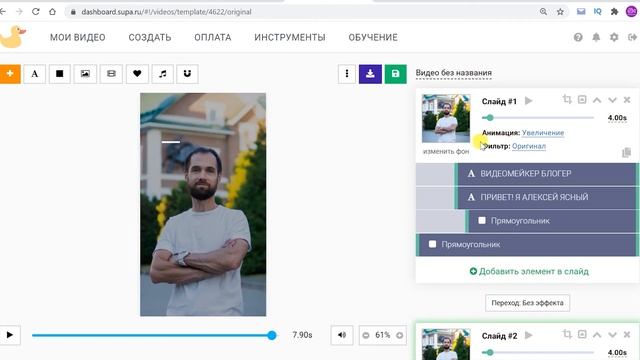This screenshot has height=360, width=640.
Task: Move Slide #2 down
Action: click(x=612, y=335)
